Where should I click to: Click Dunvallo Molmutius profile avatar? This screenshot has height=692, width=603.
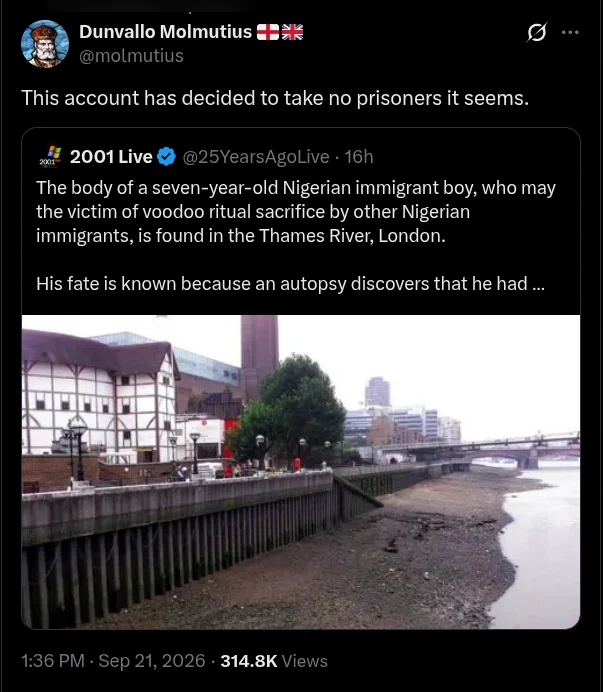[45, 44]
